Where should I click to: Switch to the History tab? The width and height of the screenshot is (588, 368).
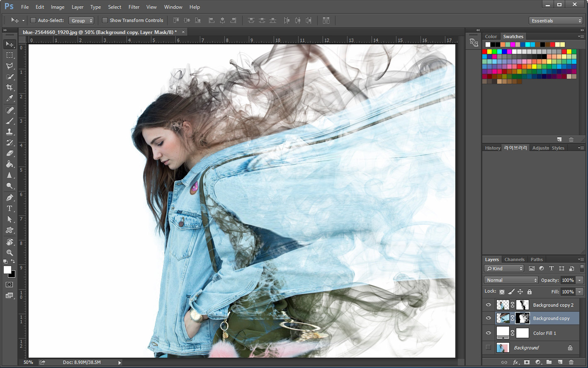click(x=493, y=148)
